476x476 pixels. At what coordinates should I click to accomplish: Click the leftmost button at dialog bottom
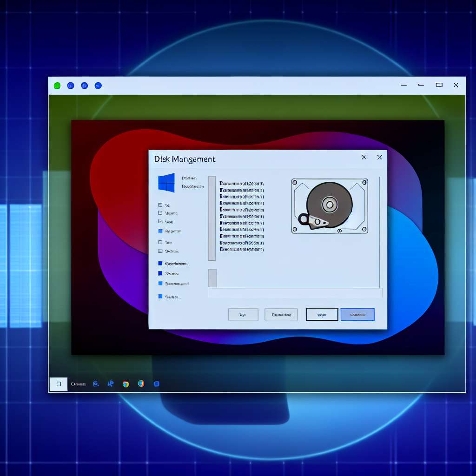243,315
